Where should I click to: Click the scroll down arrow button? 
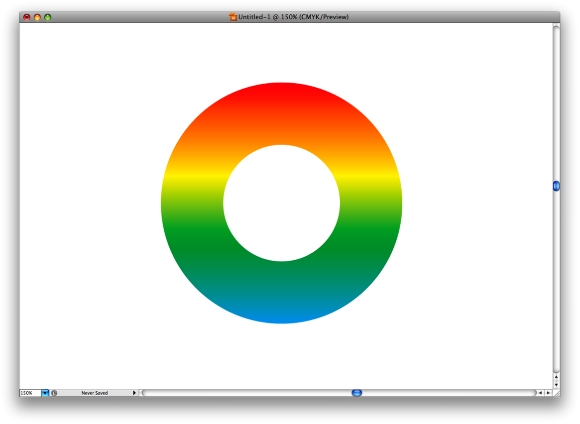pos(556,385)
